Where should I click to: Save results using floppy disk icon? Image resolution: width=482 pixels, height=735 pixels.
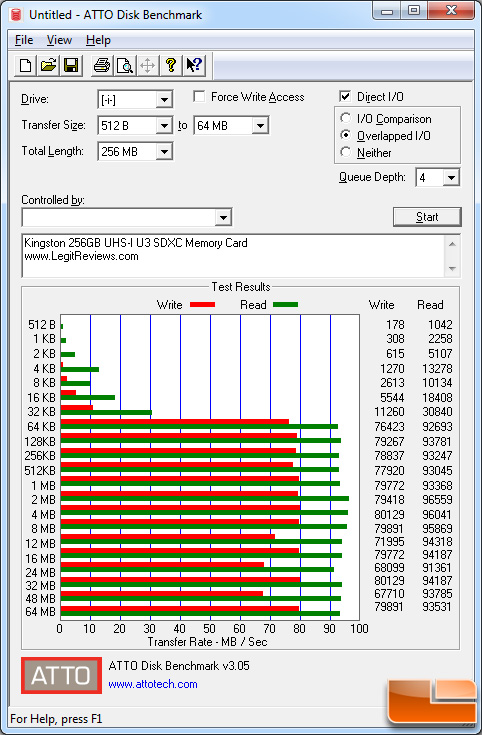tap(71, 65)
